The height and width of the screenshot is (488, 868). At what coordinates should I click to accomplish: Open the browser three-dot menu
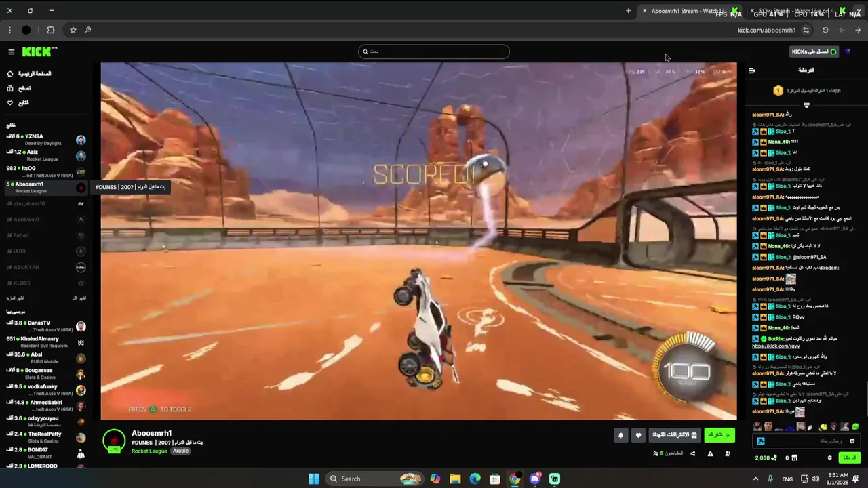coord(9,30)
